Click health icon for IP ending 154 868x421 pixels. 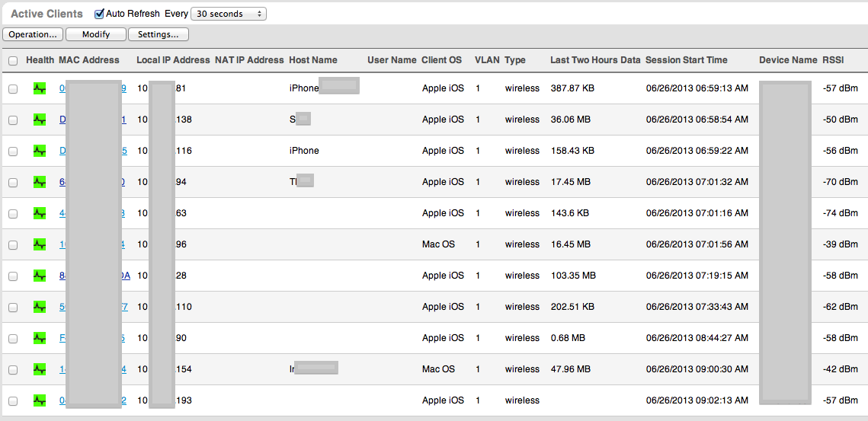[40, 369]
